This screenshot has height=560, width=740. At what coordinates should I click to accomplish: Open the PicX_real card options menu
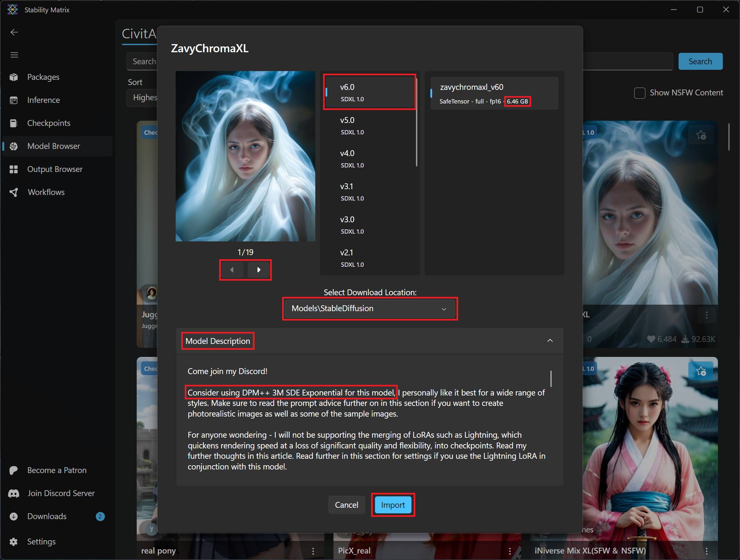(509, 551)
